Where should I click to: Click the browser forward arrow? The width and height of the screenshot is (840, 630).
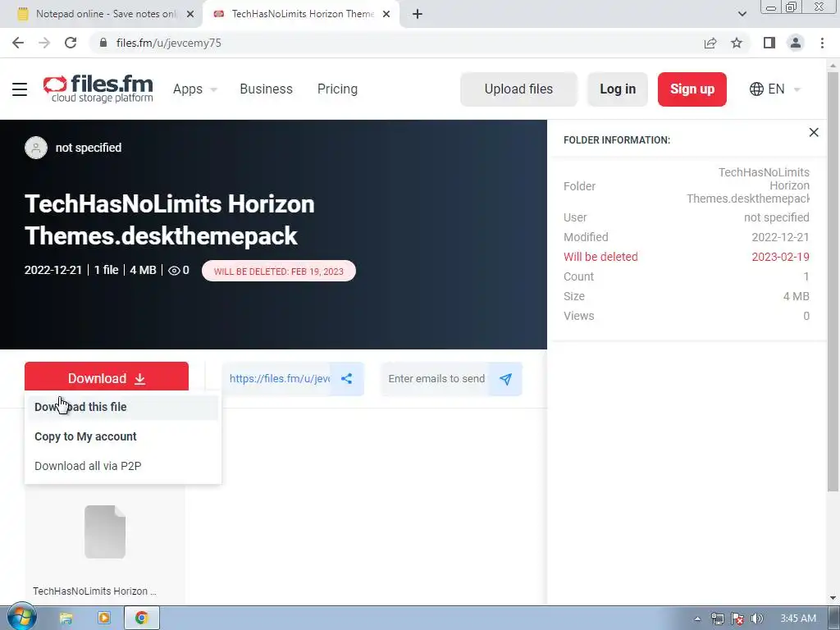[x=44, y=43]
